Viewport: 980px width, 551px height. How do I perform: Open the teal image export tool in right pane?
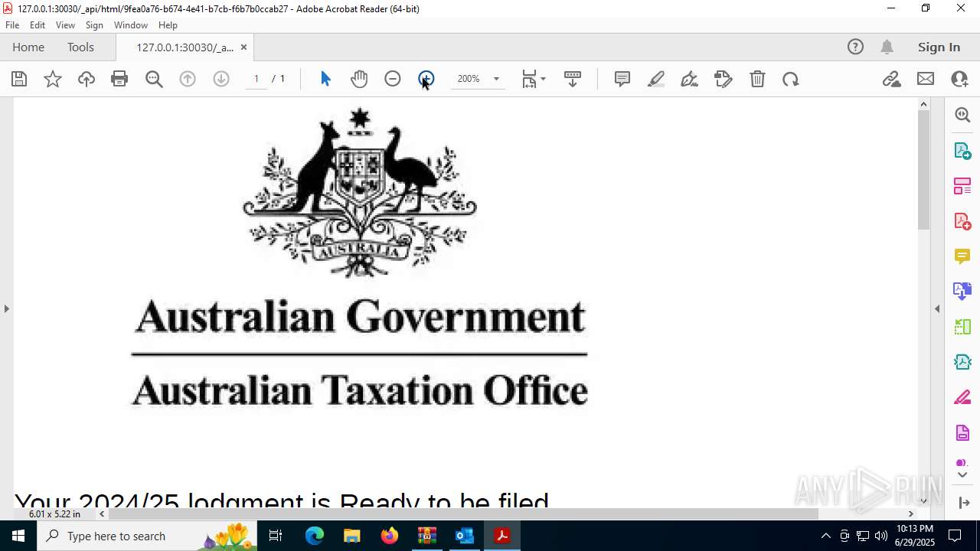962,362
